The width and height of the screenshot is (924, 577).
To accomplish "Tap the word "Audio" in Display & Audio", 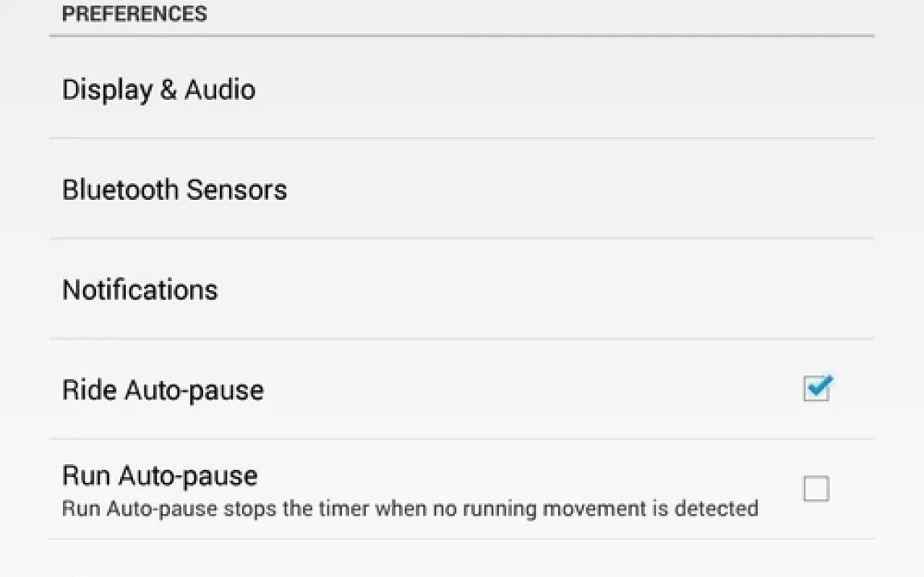I will click(x=220, y=89).
